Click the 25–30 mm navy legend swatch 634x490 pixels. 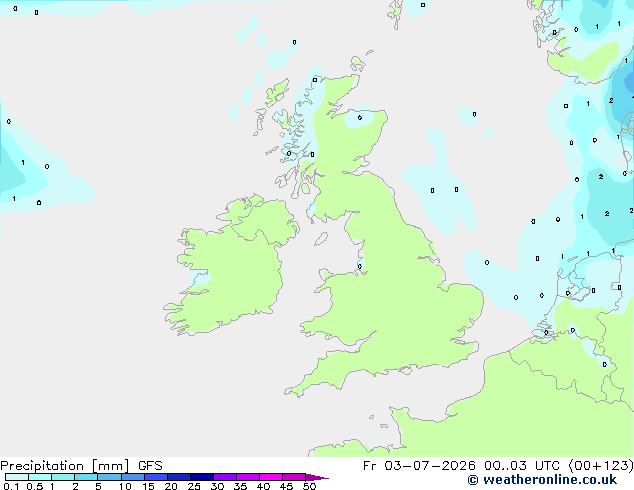pos(202,477)
